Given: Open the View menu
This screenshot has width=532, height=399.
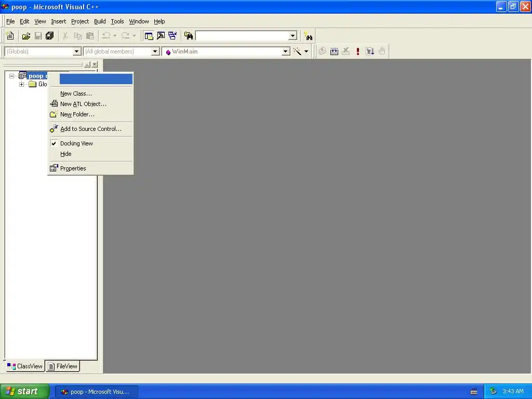Looking at the screenshot, I should click(40, 21).
